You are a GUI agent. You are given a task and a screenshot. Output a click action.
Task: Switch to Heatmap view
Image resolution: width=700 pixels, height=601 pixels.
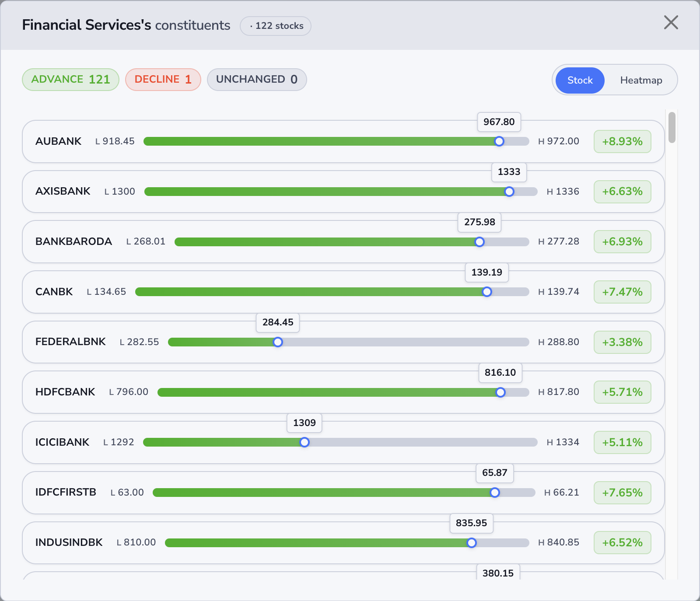[640, 80]
